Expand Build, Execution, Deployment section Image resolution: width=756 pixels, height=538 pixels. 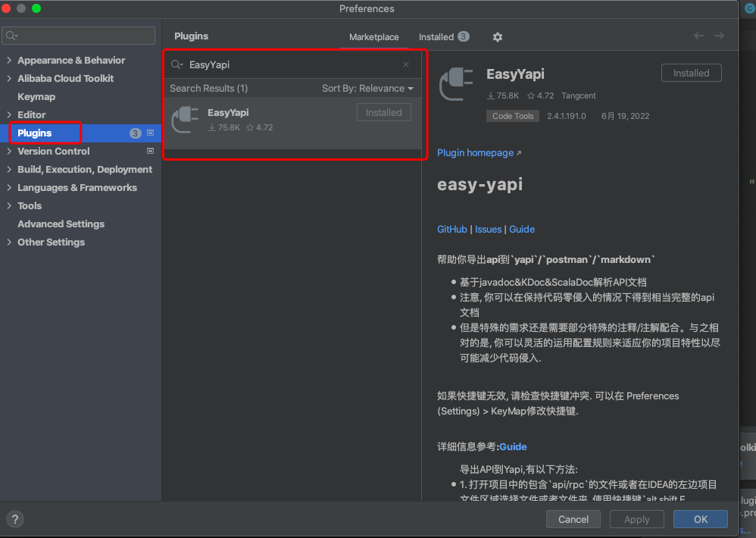(x=9, y=169)
